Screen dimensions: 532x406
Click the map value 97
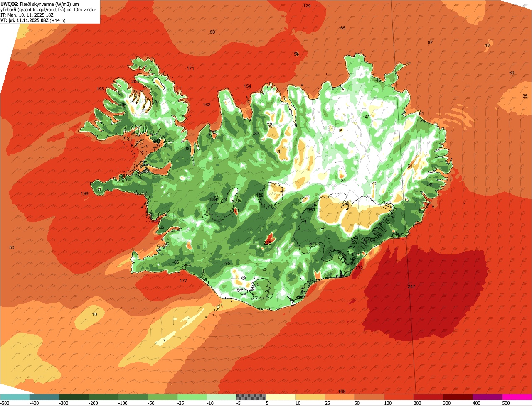pos(430,42)
